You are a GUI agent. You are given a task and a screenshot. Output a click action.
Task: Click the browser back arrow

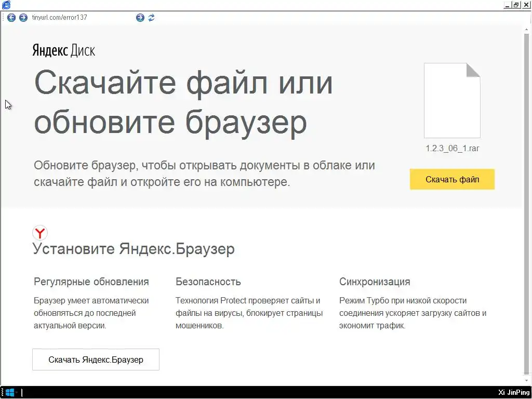[11, 18]
